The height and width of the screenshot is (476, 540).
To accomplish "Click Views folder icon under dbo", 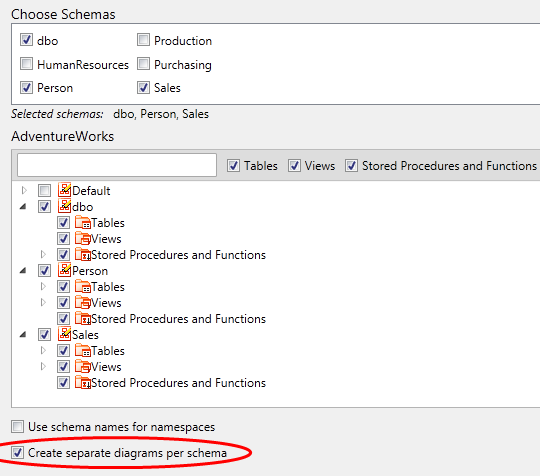I will 83,238.
